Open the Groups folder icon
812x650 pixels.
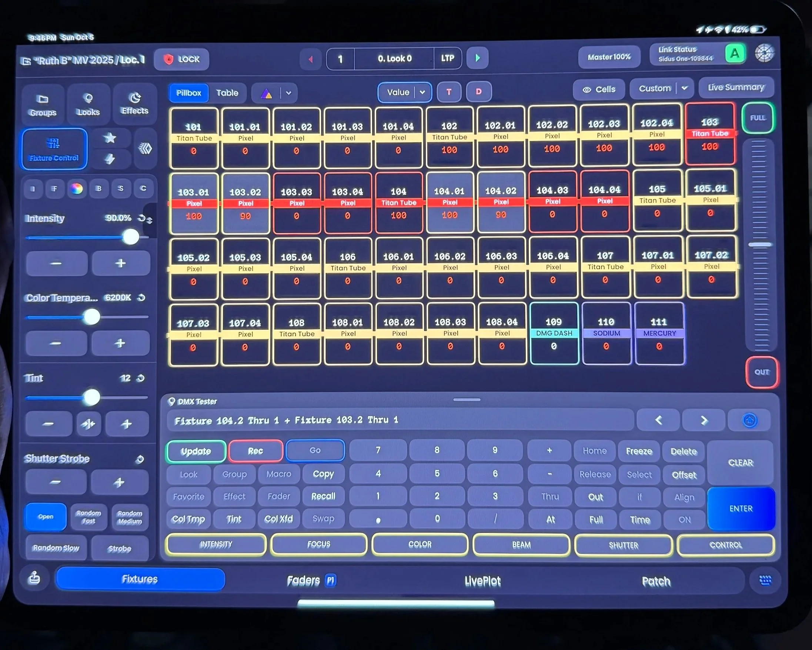tap(43, 104)
